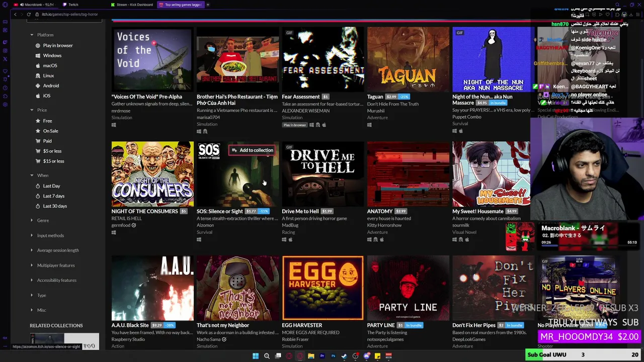
Task: Open Twitch icon in Opera sidebar
Action: tap(5, 42)
